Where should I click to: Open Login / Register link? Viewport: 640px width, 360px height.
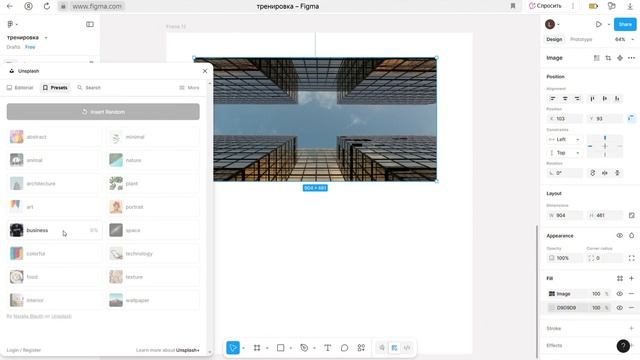pos(24,350)
